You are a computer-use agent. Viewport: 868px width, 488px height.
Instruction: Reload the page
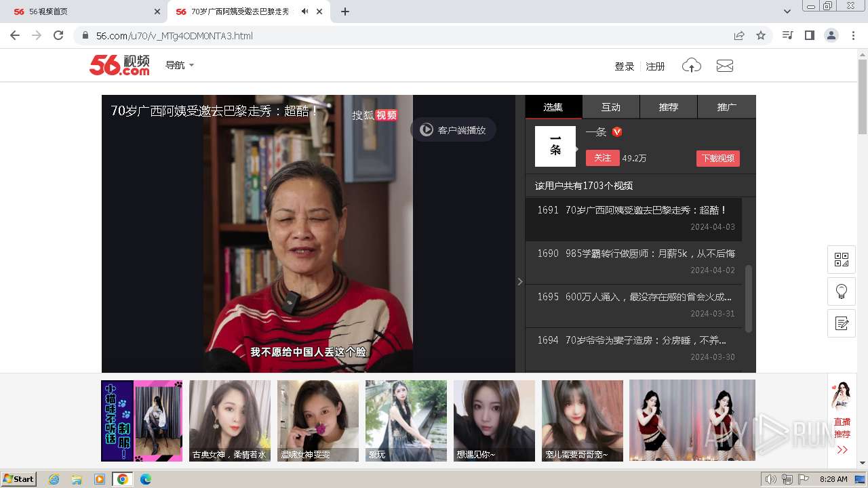tap(58, 35)
